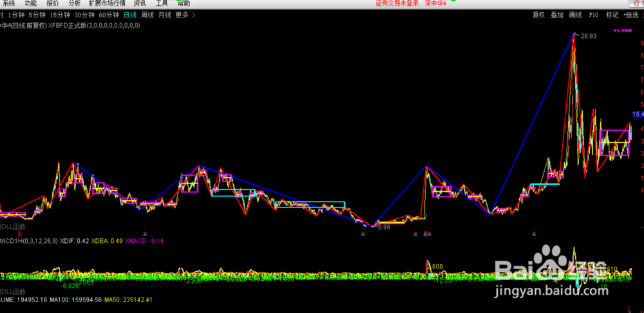The image size is (644, 313).
Task: Click the XMACD: -0.14 value
Action: coord(144,241)
